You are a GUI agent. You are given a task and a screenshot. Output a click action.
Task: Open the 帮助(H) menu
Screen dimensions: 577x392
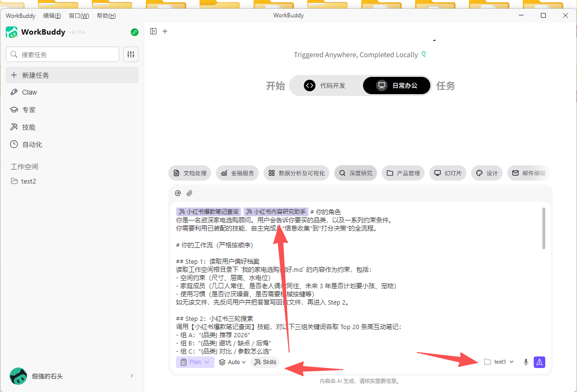coord(106,15)
